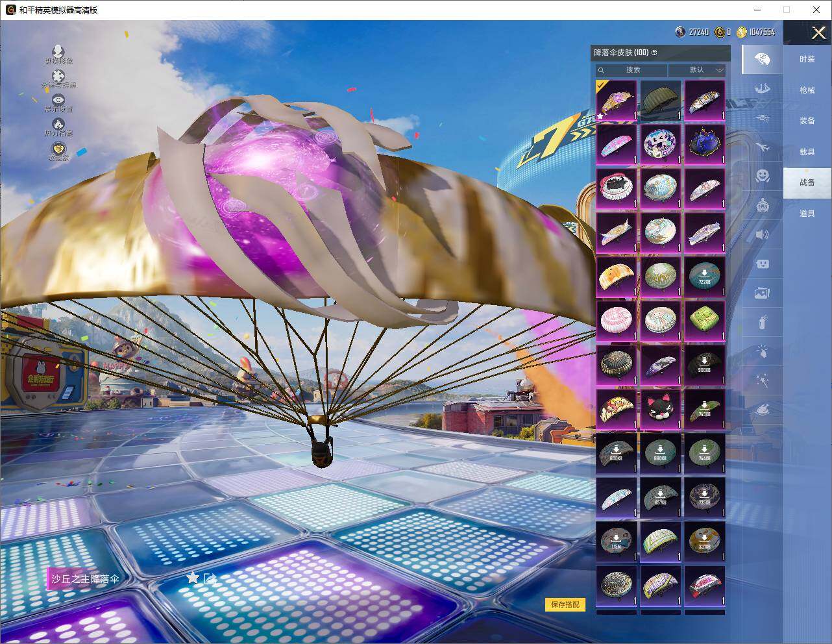Select the default olive green parachute thumbnail

(660, 100)
